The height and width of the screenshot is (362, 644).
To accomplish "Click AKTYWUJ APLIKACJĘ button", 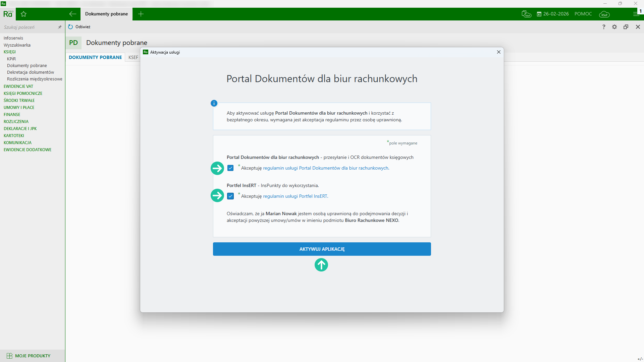I will tap(322, 249).
